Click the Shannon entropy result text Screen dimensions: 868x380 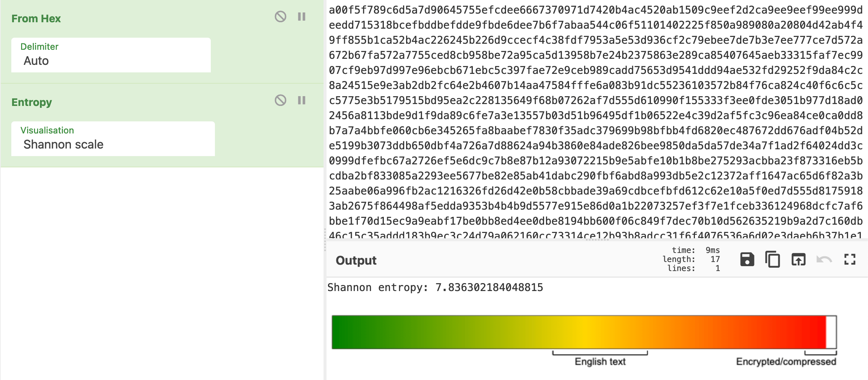pyautogui.click(x=435, y=288)
